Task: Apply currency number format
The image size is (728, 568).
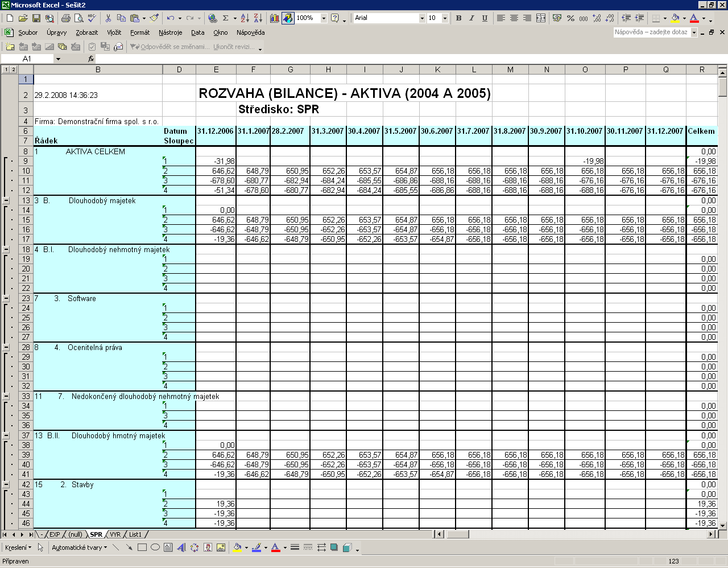Action: tap(557, 18)
